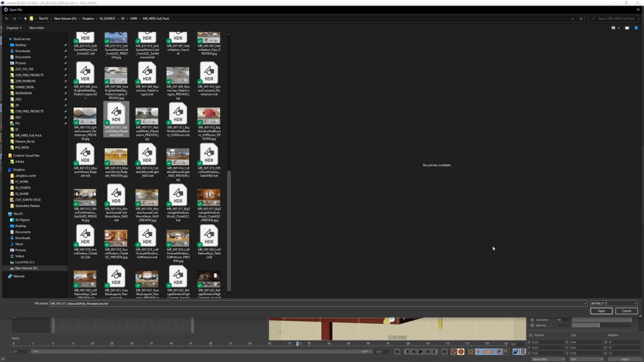Click the HDRI breadcrumb in address bar
The image size is (644, 362).
pos(133,18)
